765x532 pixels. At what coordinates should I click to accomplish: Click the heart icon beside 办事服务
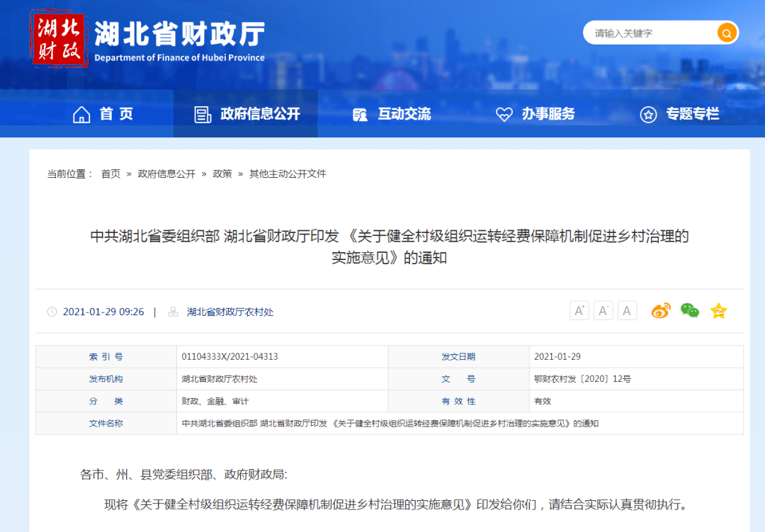pos(504,115)
